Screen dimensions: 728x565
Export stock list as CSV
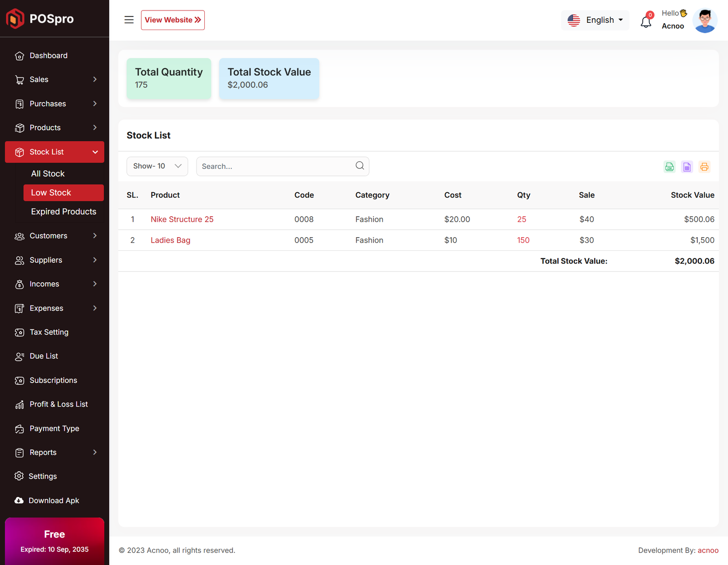coord(669,167)
